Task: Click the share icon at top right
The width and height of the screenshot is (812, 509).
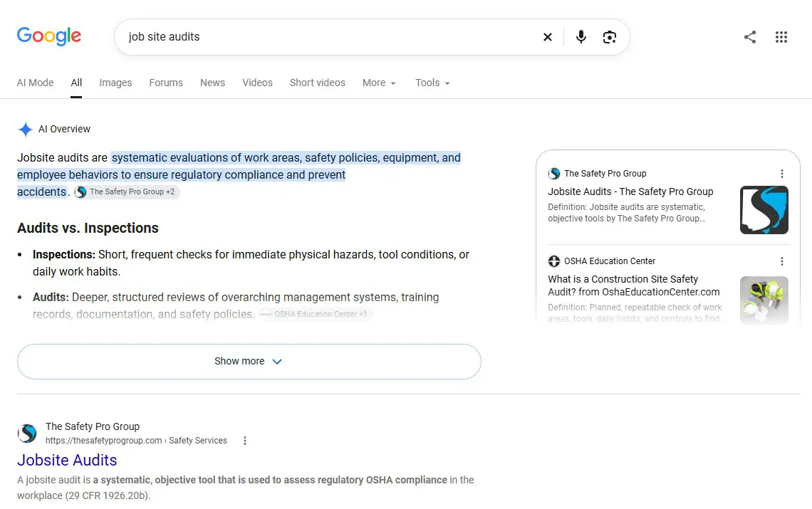Action: click(750, 37)
